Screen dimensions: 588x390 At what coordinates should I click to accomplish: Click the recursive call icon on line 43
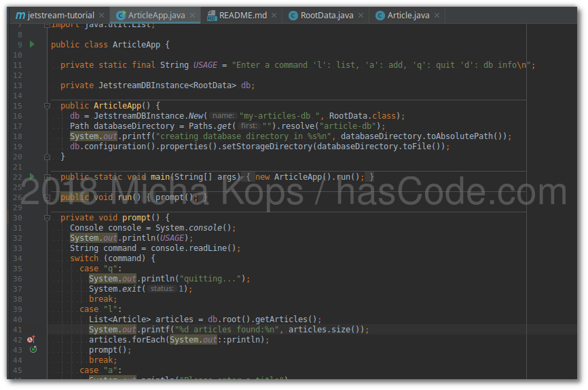[x=33, y=349]
